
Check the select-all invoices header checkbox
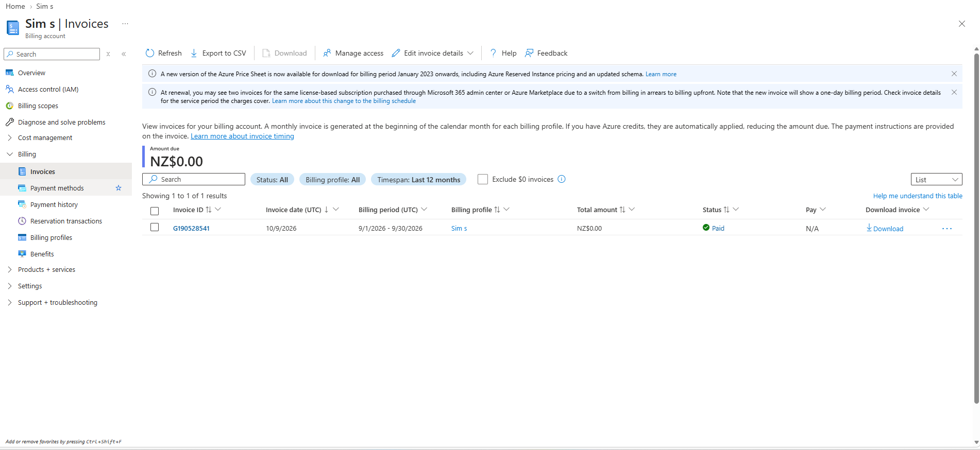pos(155,211)
